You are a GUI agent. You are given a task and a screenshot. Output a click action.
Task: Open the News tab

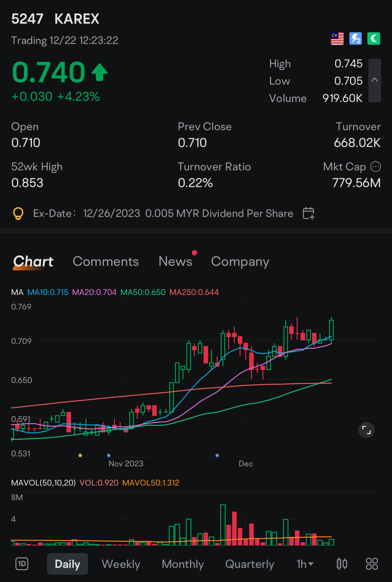point(175,262)
